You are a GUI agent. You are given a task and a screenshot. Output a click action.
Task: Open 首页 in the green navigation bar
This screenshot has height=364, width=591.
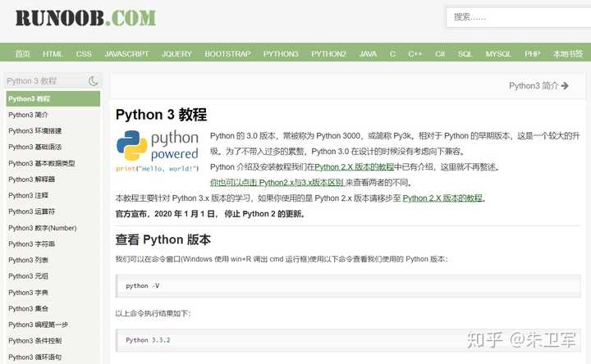pyautogui.click(x=22, y=54)
